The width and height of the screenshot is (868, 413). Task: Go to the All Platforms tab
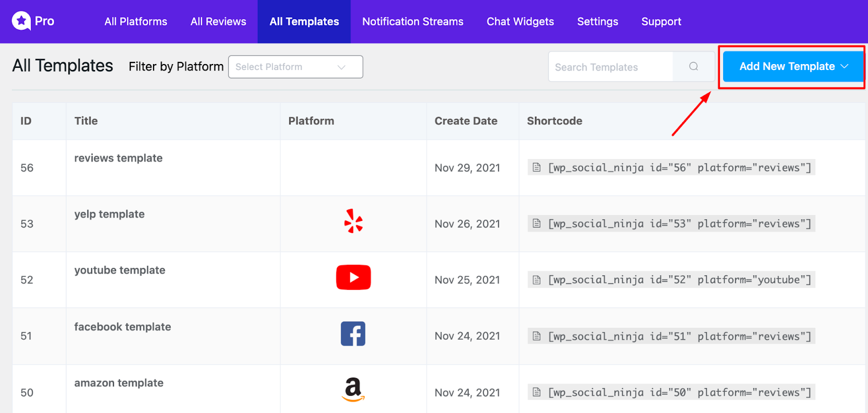[x=136, y=22]
